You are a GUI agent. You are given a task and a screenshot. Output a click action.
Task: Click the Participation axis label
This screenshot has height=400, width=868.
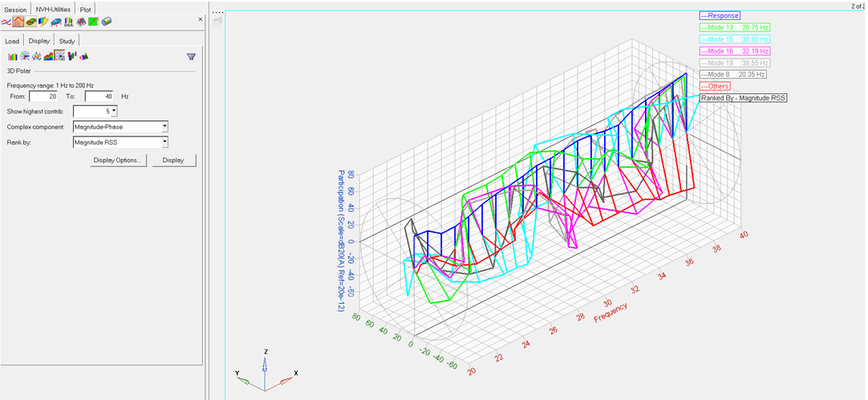[x=340, y=241]
